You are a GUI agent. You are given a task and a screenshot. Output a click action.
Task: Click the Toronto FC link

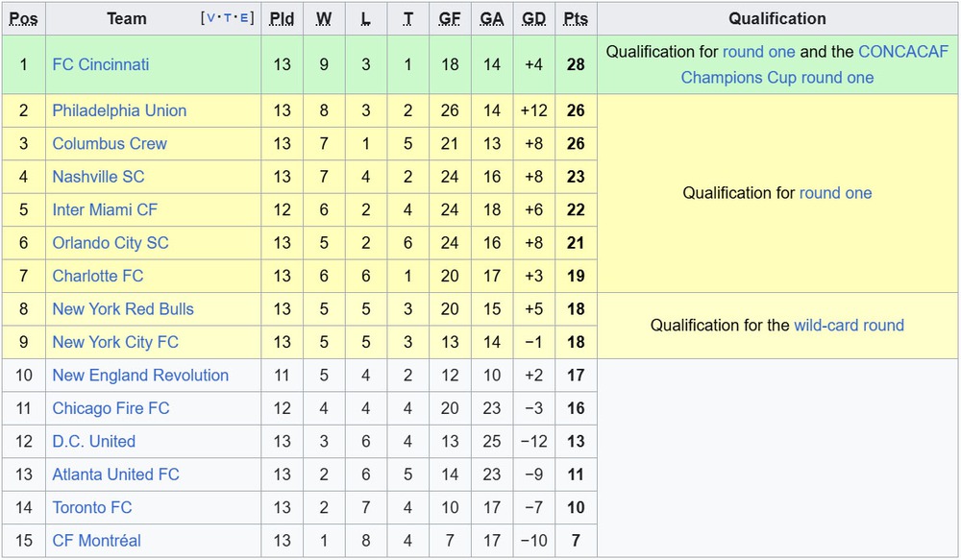92,507
